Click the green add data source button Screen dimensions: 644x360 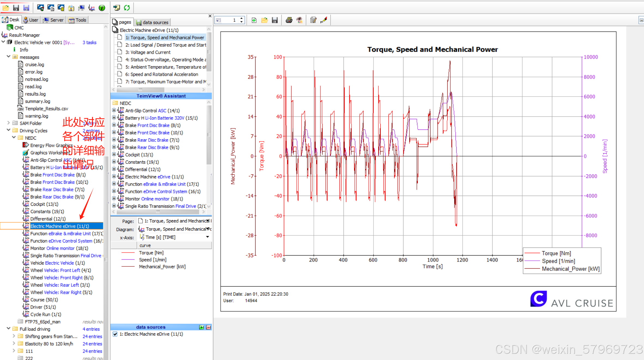pos(201,327)
